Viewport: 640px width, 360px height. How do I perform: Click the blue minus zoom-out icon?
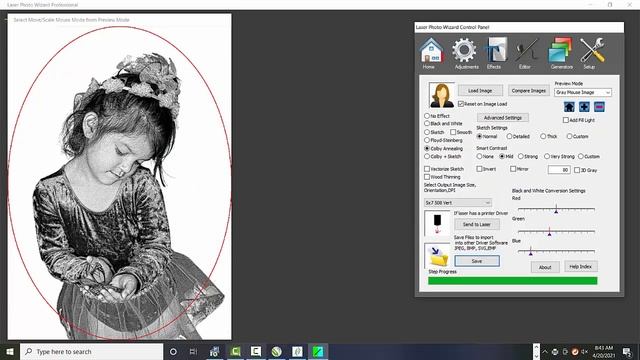[x=599, y=107]
